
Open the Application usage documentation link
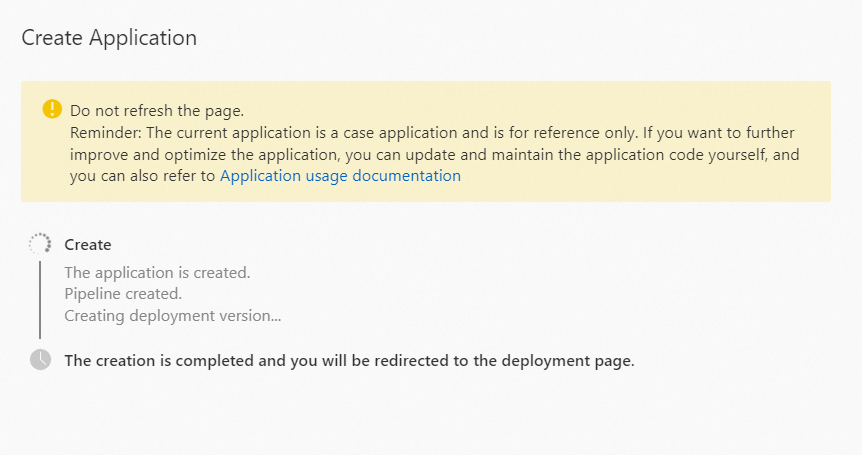340,176
